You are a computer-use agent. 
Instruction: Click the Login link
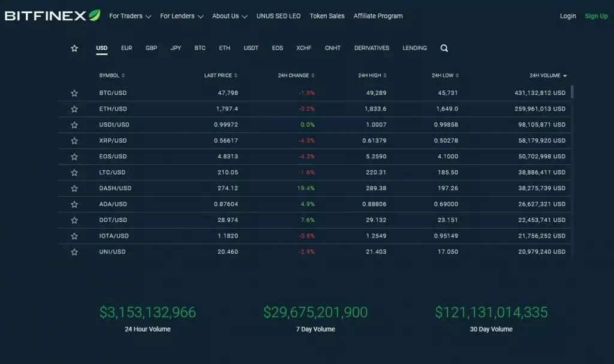[x=568, y=16]
